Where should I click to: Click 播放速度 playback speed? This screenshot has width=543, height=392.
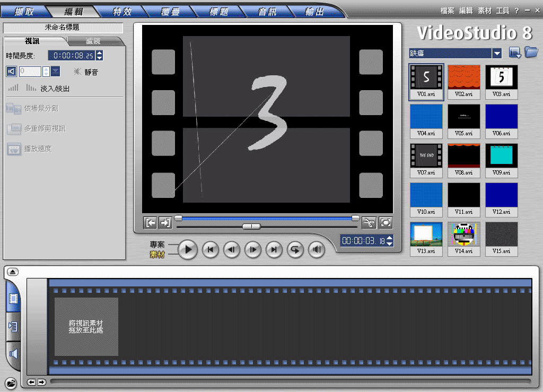tap(29, 149)
